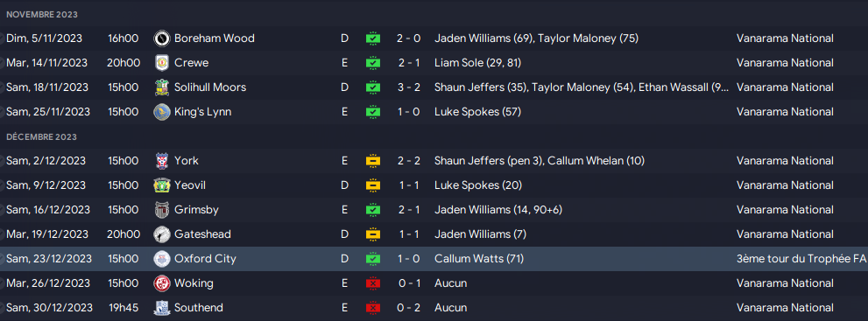
Task: Click the Solihull Moors club badge
Action: [162, 87]
